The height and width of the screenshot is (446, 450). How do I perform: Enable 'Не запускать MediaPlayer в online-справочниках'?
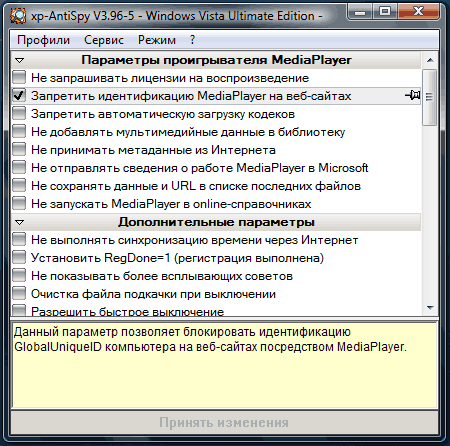point(19,203)
